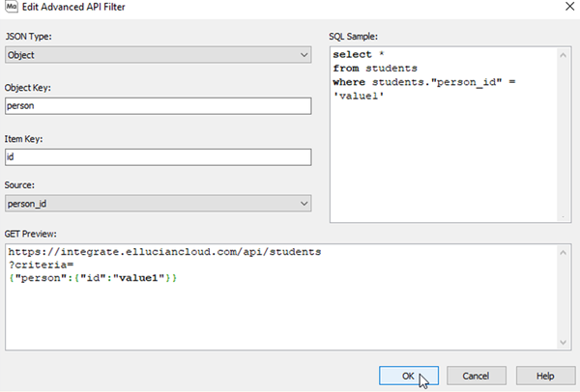Click the Source dropdown chevron arrow
Image resolution: width=580 pixels, height=392 pixels.
click(304, 204)
